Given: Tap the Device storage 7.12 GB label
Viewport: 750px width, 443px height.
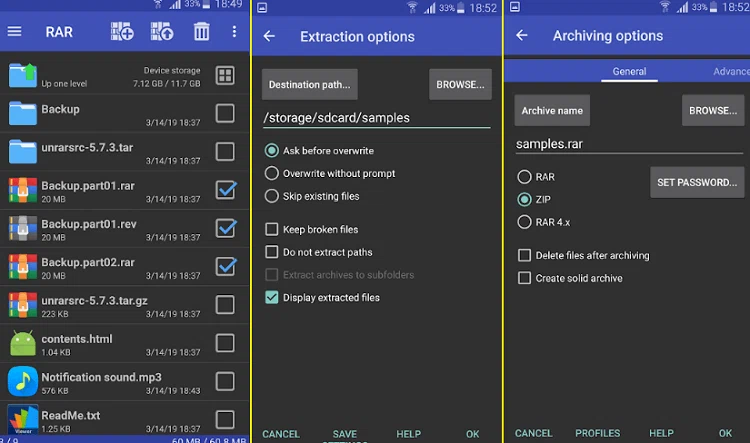Looking at the screenshot, I should (166, 77).
